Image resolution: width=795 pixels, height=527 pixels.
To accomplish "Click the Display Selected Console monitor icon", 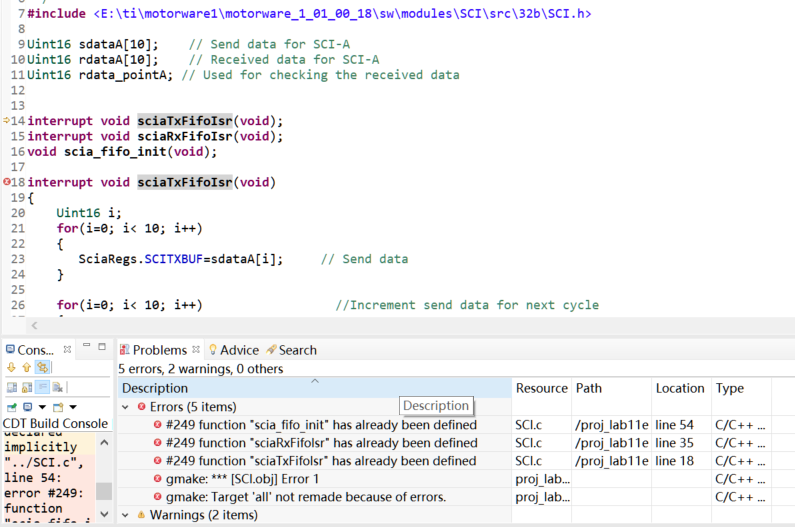I will [x=28, y=407].
